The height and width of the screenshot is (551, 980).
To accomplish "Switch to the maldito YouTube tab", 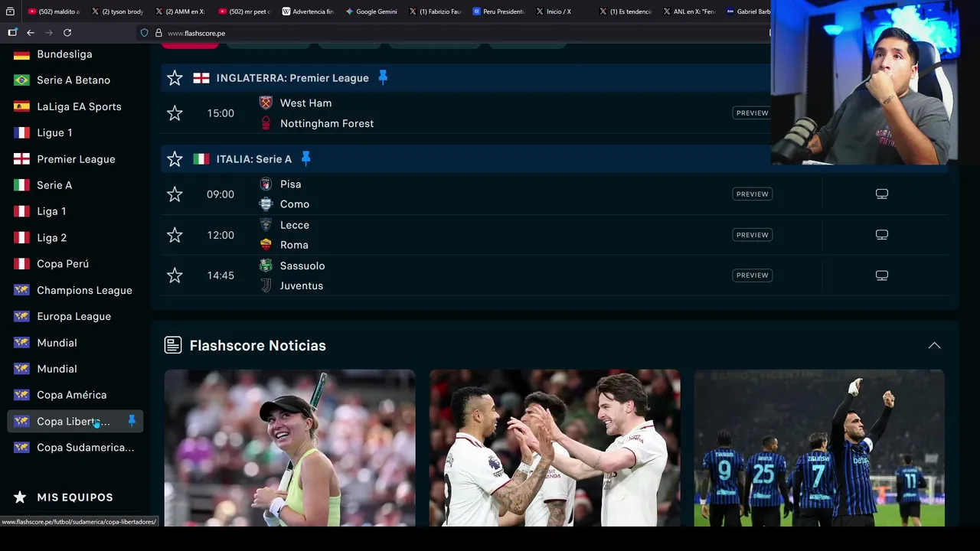I will pos(54,11).
